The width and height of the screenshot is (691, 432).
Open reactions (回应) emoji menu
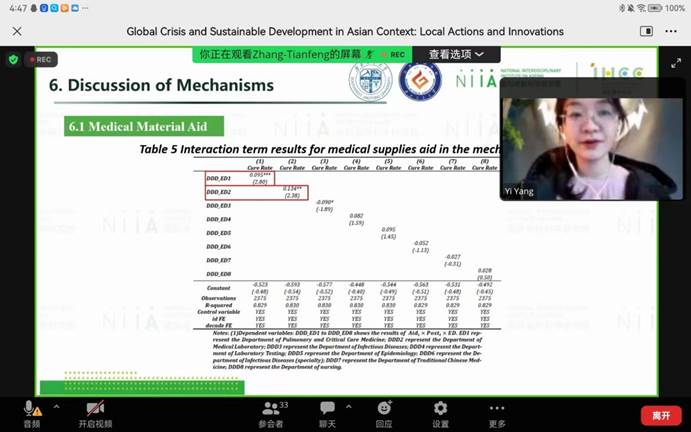click(384, 413)
